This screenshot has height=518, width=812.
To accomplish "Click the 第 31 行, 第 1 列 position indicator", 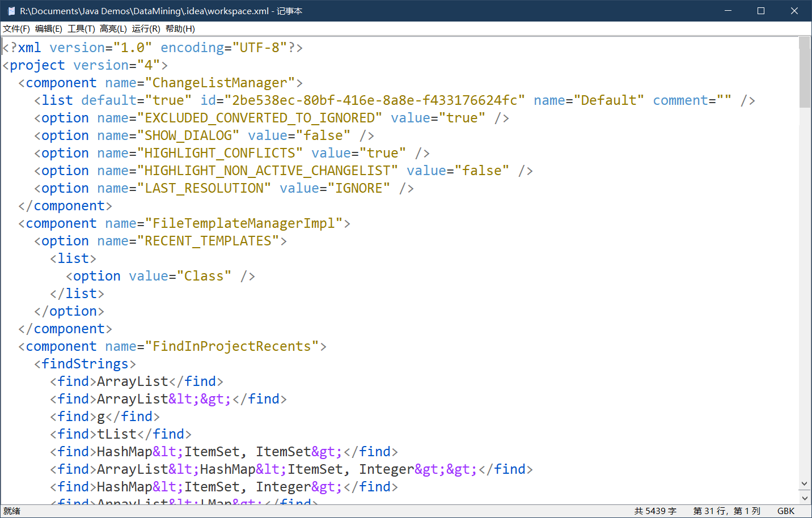I will [x=726, y=511].
